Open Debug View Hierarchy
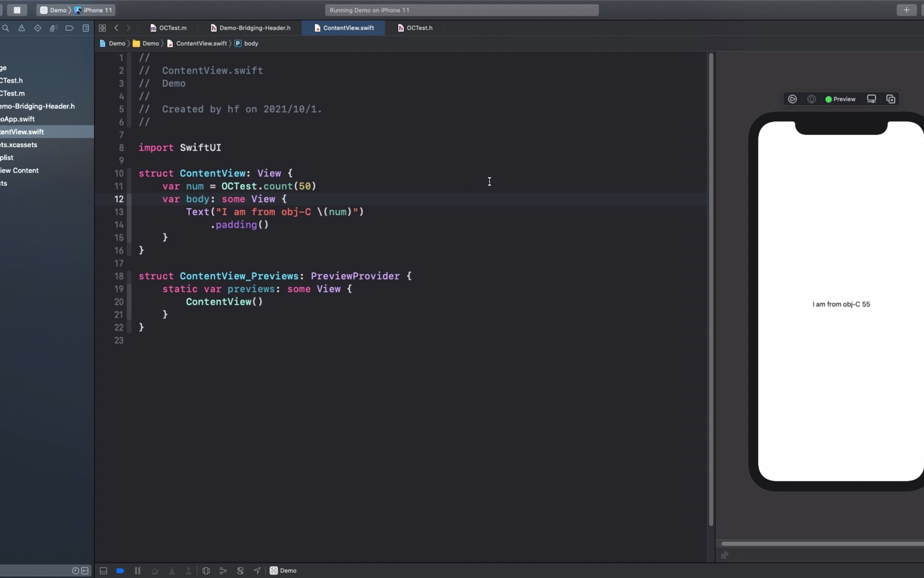Screen dimensions: 924x578 206,571
